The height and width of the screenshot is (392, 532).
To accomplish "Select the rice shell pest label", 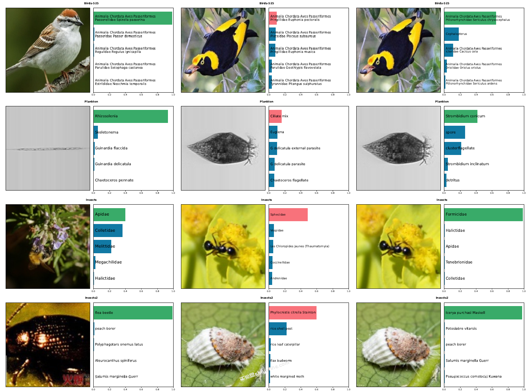I will (x=281, y=329).
